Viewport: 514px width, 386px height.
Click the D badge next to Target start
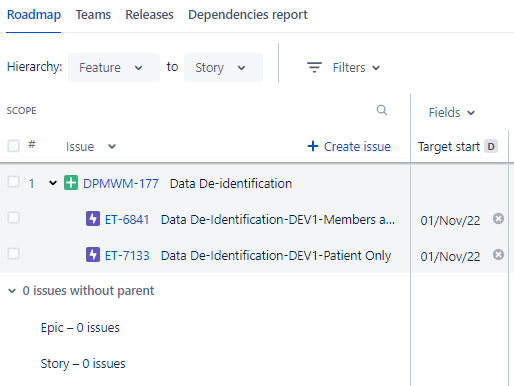[x=491, y=146]
